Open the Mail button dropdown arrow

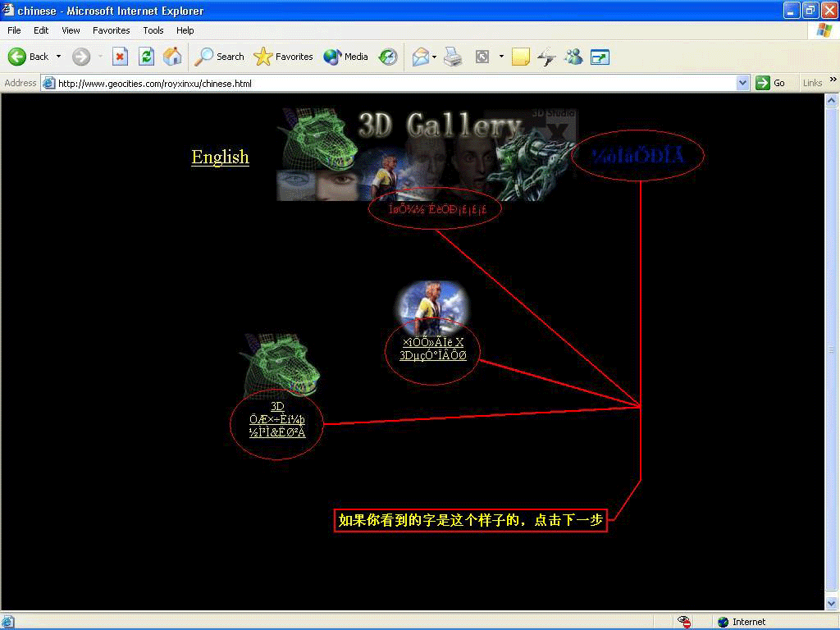[x=435, y=57]
